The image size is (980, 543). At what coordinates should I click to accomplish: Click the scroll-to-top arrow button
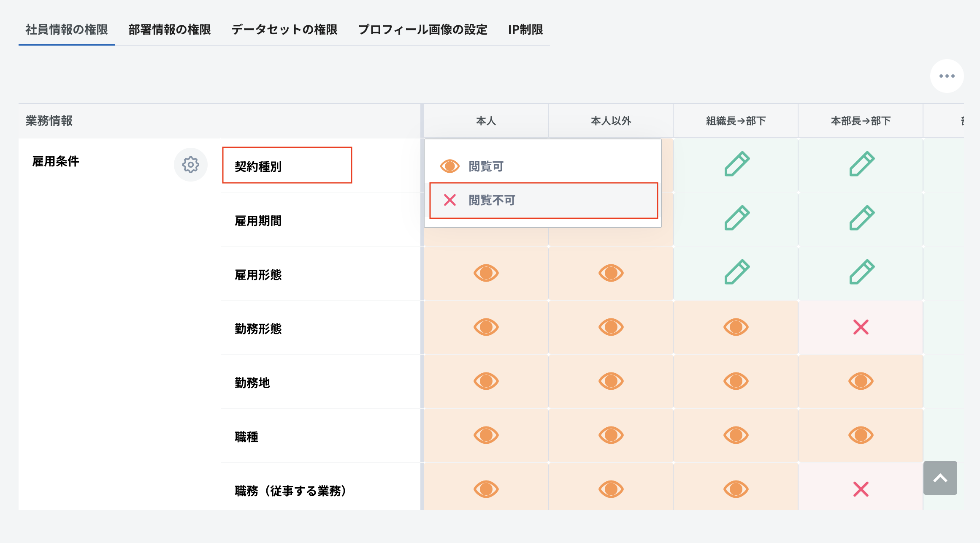(x=940, y=478)
